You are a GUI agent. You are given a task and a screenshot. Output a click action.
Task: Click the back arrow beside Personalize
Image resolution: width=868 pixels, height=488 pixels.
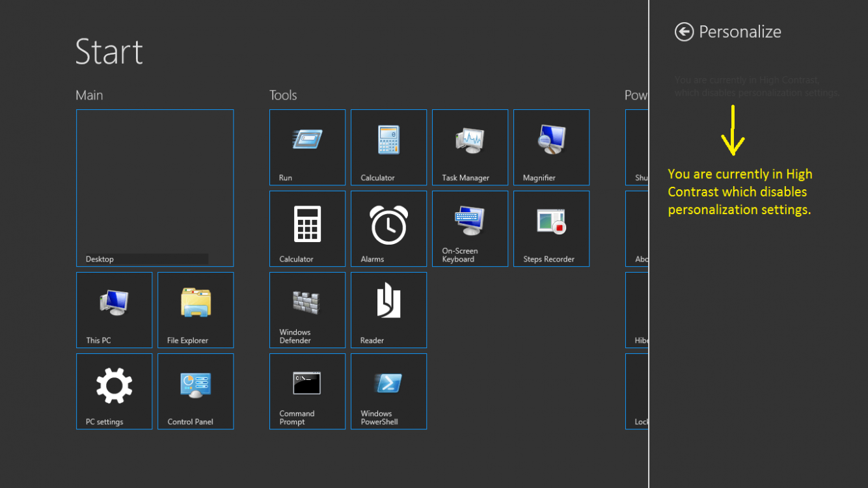coord(684,32)
